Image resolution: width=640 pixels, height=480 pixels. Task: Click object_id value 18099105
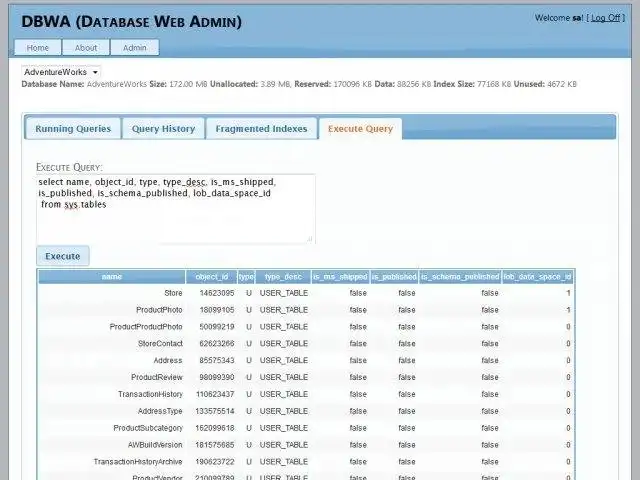[217, 310]
